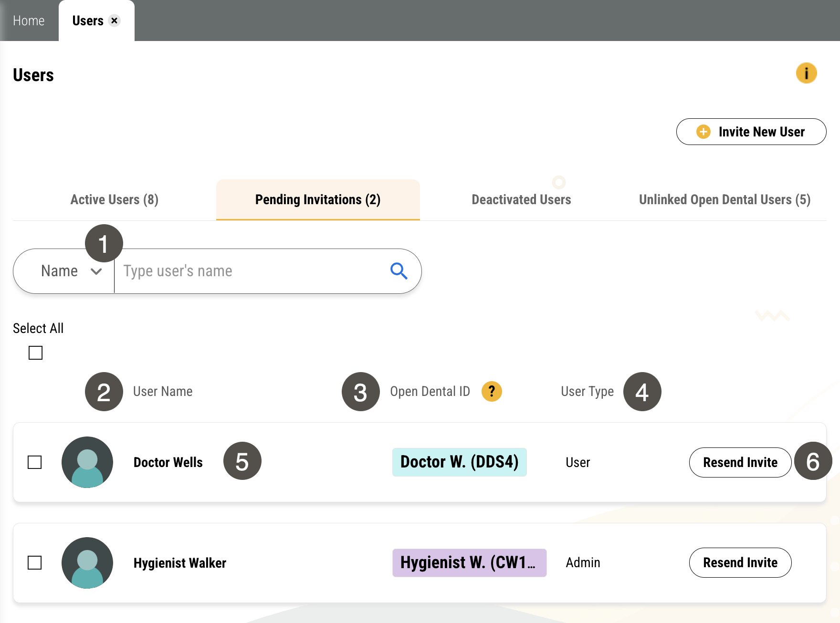Tick the checkbox for Hygienist Walker
The image size is (840, 623).
point(34,562)
